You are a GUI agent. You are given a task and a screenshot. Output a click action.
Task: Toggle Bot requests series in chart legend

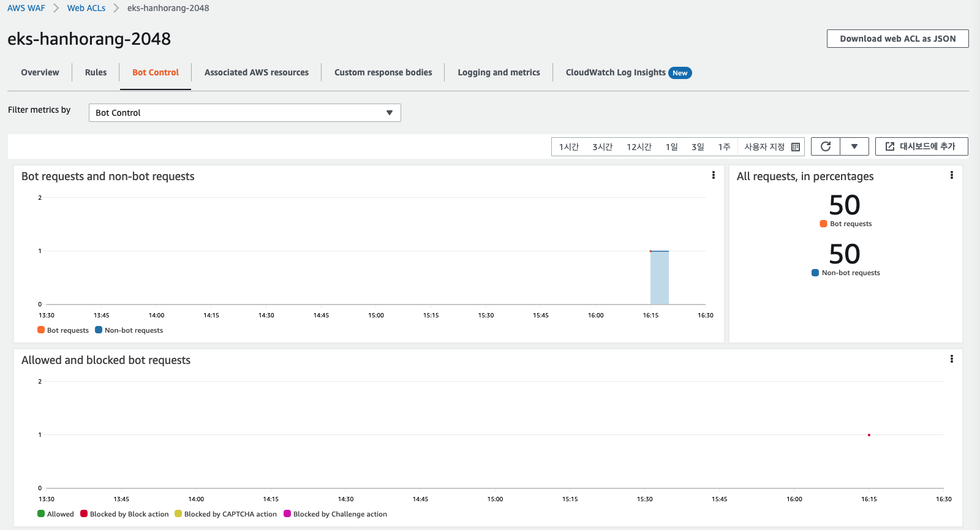[63, 330]
